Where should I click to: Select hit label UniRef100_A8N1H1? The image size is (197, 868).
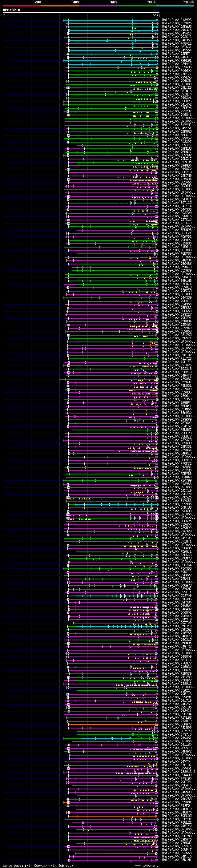177,860
